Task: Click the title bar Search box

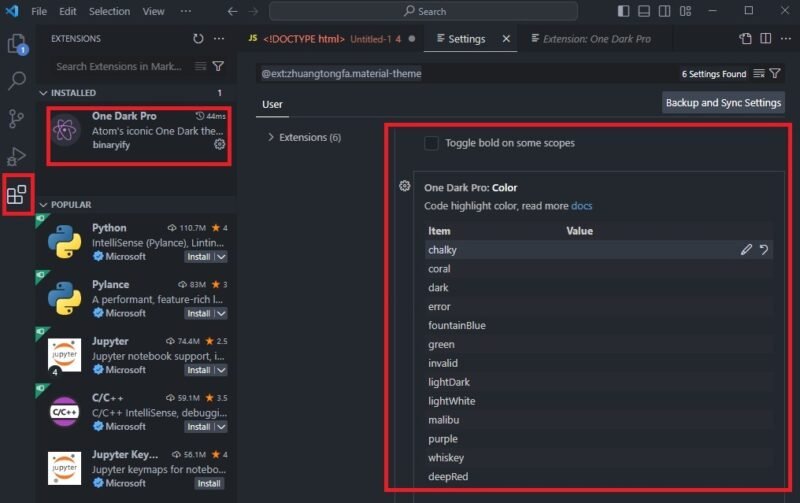Action: click(x=423, y=11)
